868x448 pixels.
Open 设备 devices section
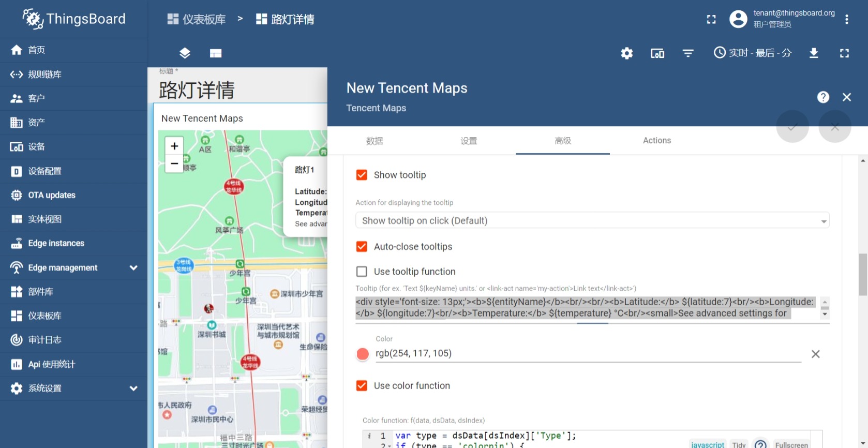click(73, 147)
